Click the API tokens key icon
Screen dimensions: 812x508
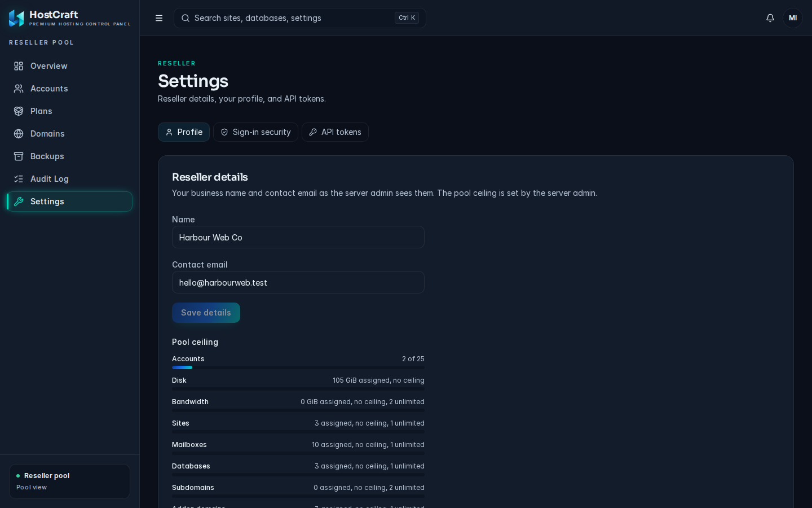pos(313,132)
